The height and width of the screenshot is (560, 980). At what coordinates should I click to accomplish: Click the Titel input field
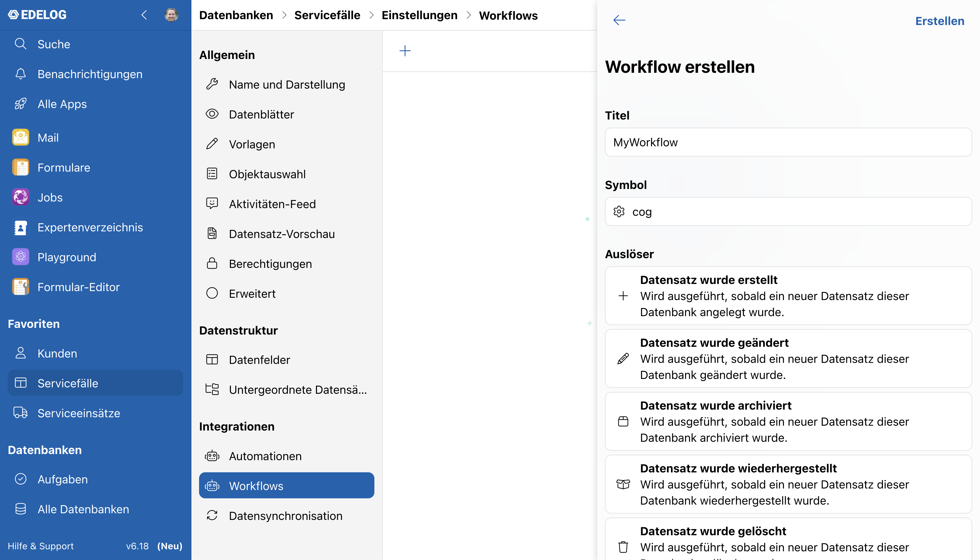click(x=788, y=142)
